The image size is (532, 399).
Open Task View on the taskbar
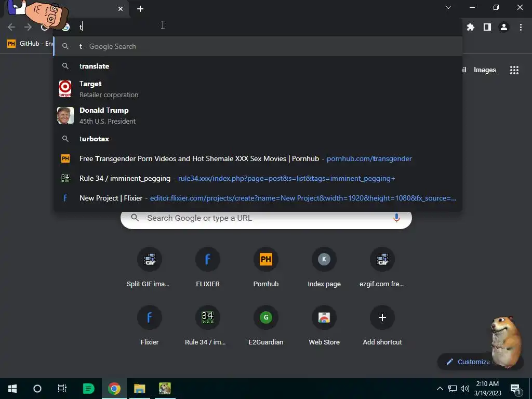62,389
